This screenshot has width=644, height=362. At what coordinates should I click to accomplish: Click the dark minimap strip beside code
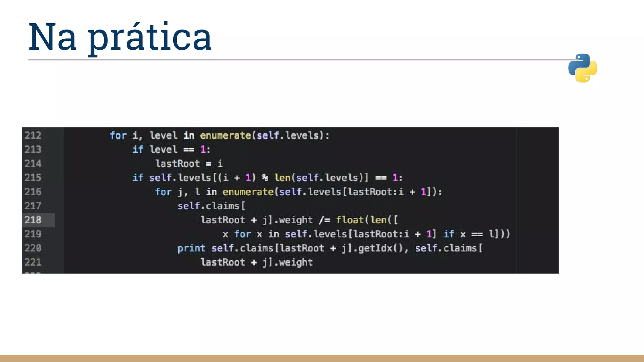coord(537,200)
